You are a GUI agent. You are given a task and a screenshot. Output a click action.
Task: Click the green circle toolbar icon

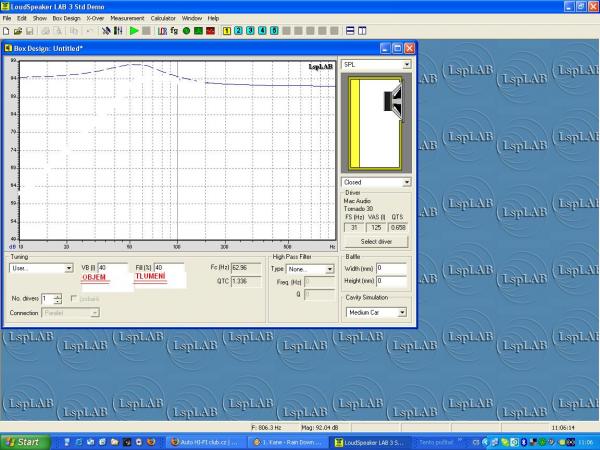point(186,31)
